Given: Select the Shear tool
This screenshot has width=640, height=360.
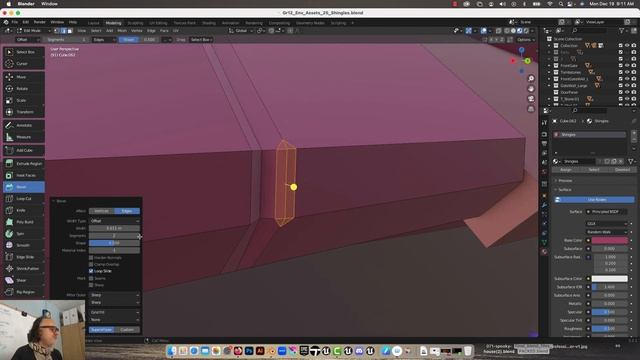Looking at the screenshot, I should 24,280.
